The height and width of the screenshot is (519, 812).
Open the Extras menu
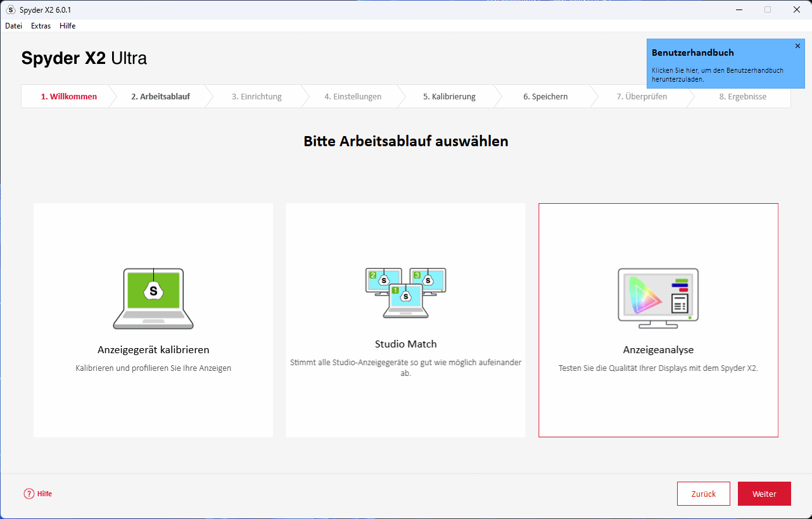[41, 26]
